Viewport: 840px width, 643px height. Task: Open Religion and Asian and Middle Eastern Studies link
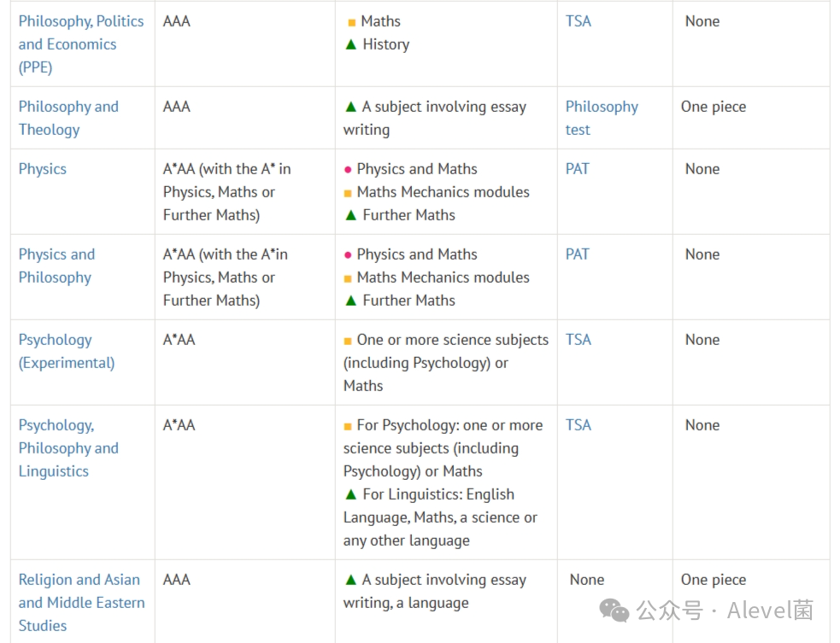tap(81, 602)
